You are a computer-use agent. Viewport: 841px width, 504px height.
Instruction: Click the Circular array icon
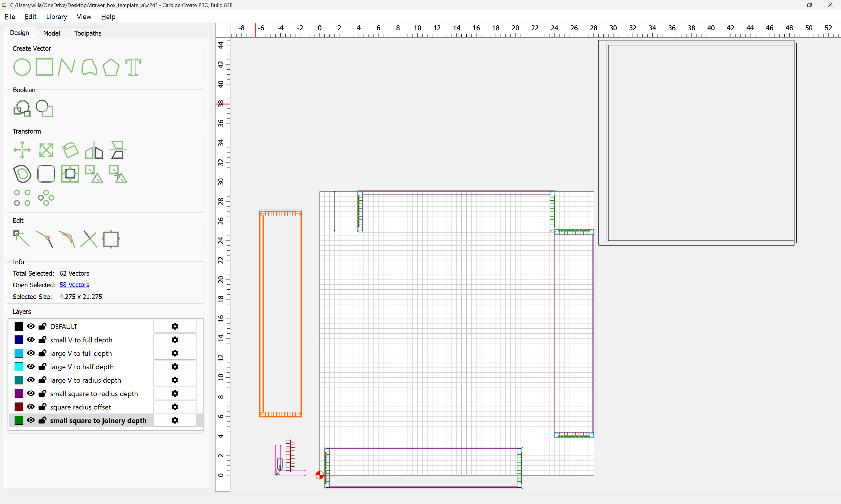click(x=46, y=198)
